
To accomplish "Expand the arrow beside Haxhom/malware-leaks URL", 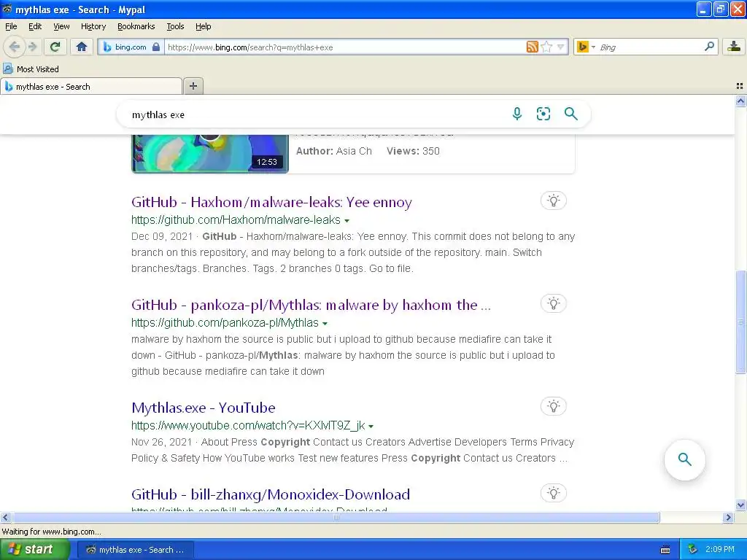I will click(x=347, y=220).
